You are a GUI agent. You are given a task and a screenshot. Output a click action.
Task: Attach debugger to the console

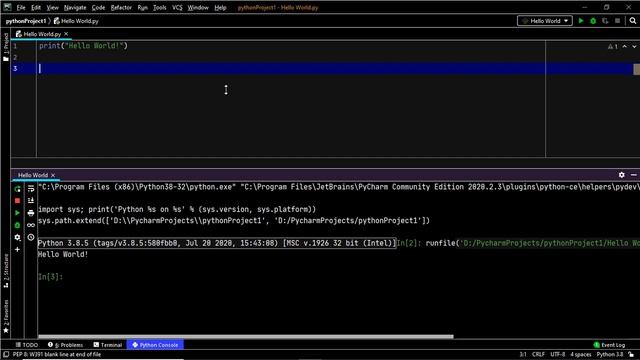tap(17, 225)
